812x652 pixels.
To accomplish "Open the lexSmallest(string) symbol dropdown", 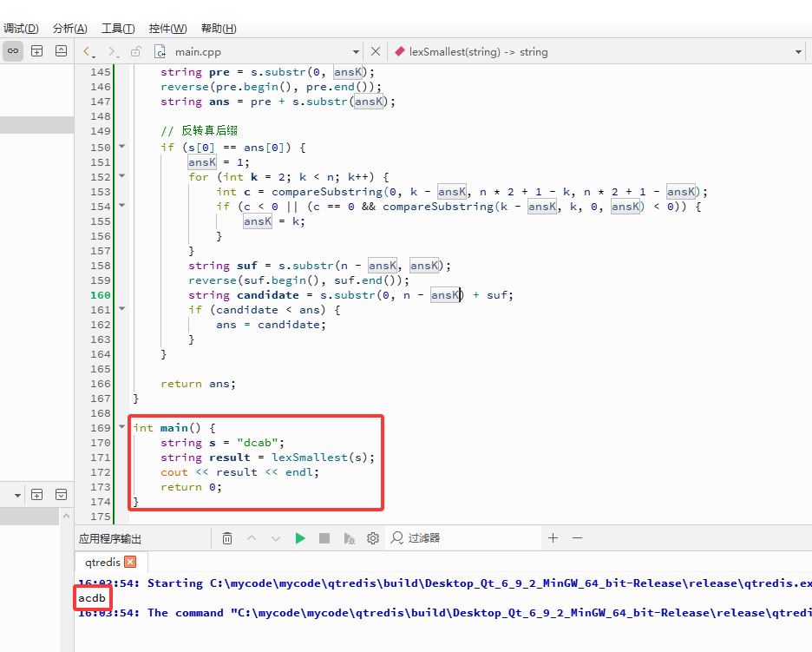I will pos(798,52).
